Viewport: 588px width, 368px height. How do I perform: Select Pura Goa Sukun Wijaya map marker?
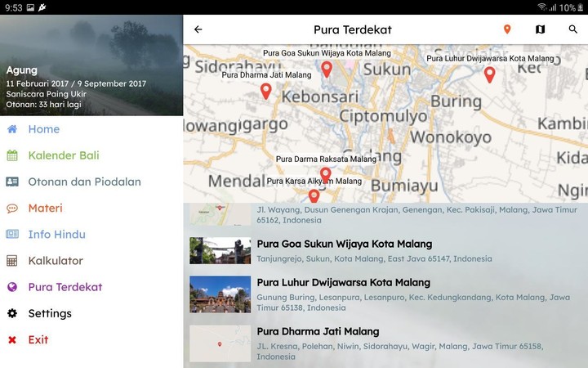(x=327, y=70)
